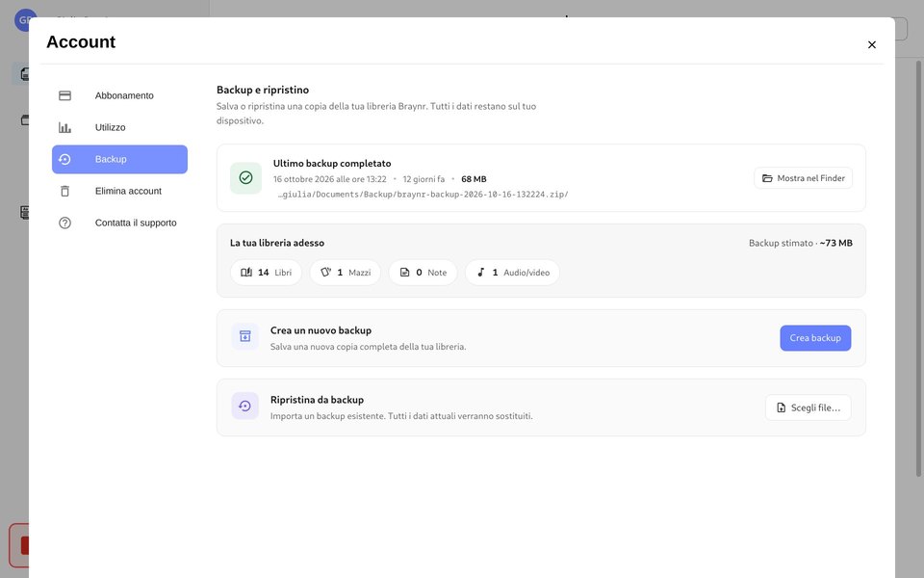Click the backup file path text

coord(423,195)
